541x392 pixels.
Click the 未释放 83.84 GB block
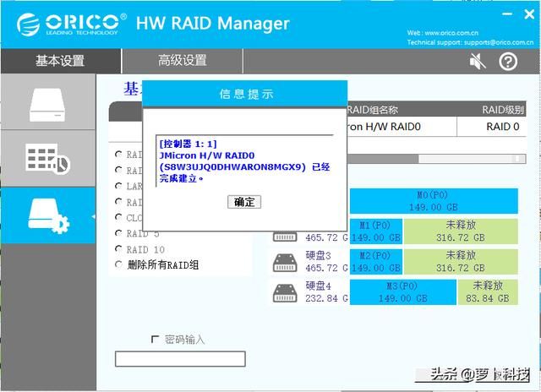(x=488, y=292)
